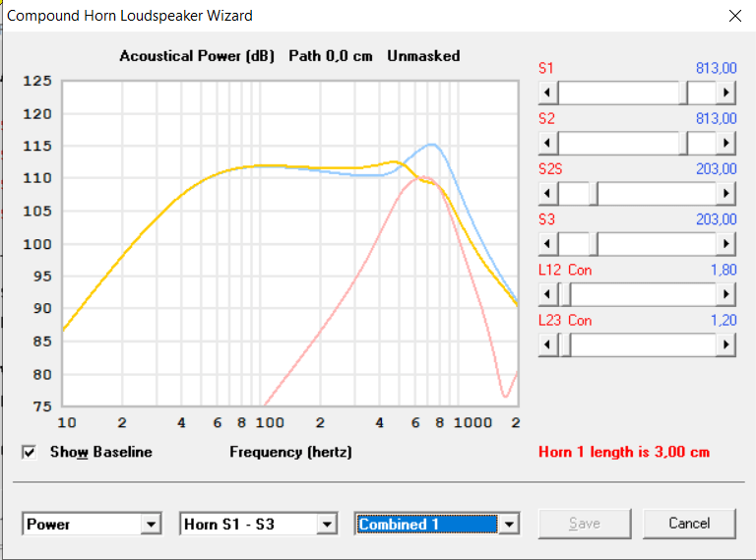Click the L23 Con slider left arrow
This screenshot has height=560, width=756.
coord(547,345)
